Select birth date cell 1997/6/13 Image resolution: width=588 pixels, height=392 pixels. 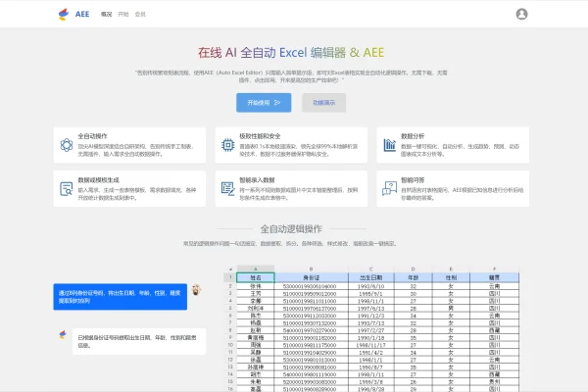(x=370, y=309)
